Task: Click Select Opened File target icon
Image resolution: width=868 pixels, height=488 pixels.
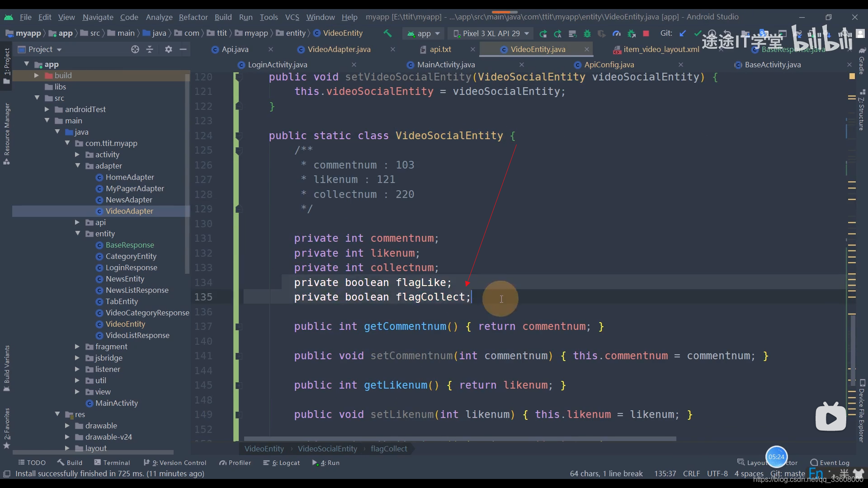Action: [135, 49]
